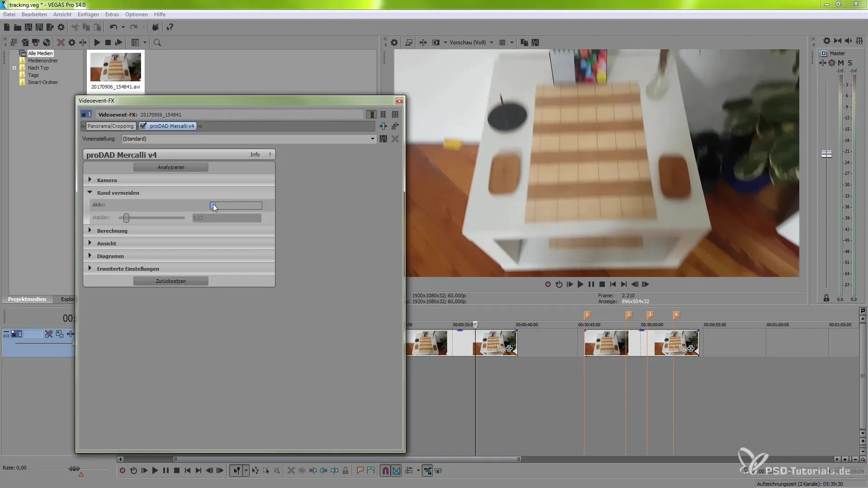
Task: Click the Analysieren button
Action: tap(171, 167)
